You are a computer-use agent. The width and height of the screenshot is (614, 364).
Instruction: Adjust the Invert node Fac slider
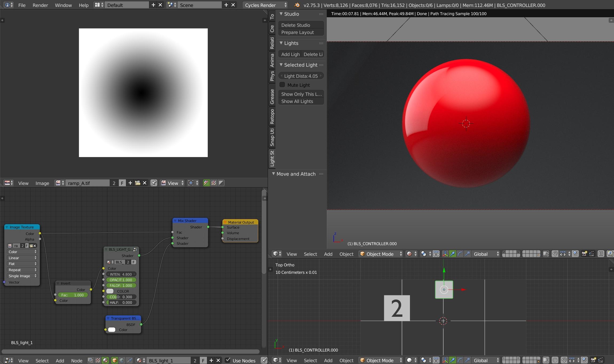coord(73,295)
